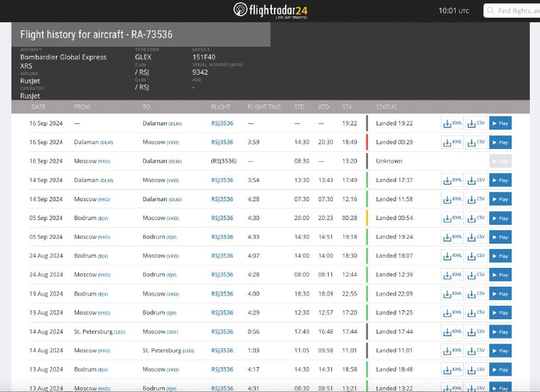Image resolution: width=540 pixels, height=392 pixels.
Task: Open the Flightradar24 logo home link
Action: click(271, 11)
